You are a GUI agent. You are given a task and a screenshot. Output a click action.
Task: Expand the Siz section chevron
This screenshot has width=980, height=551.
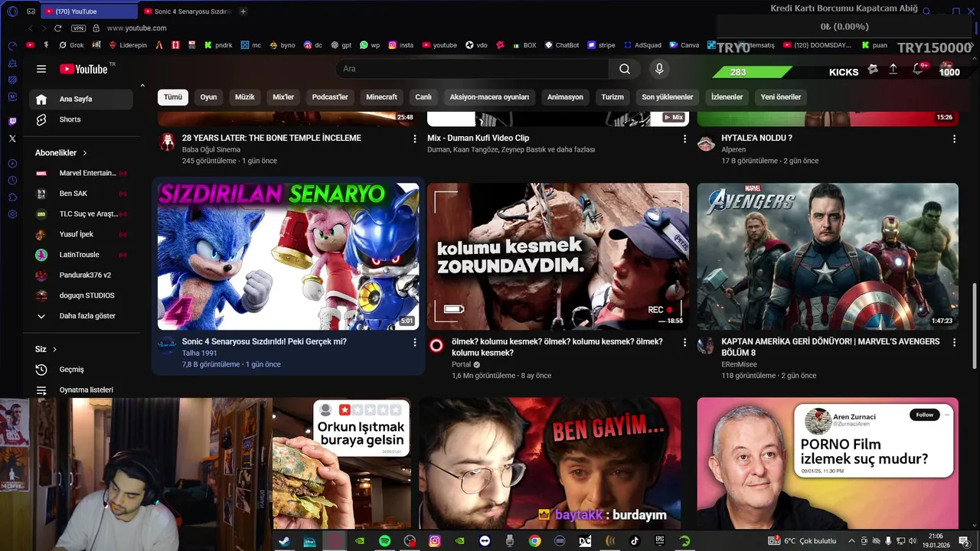coord(54,350)
